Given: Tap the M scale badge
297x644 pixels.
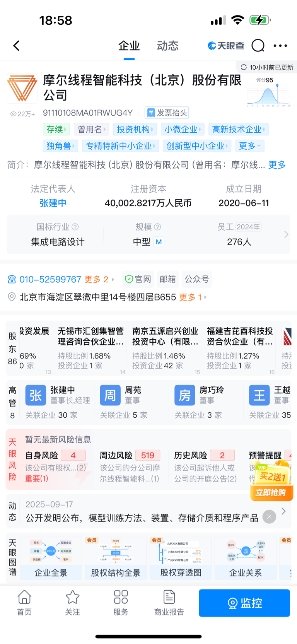Looking at the screenshot, I should click(x=159, y=242).
